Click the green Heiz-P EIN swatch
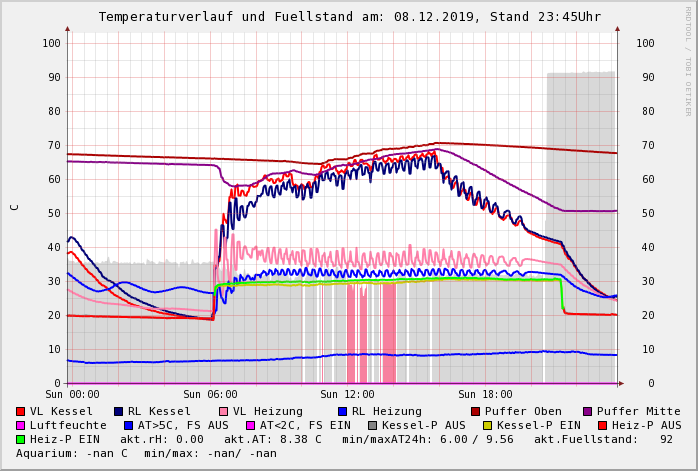This screenshot has height=471, width=698. (21, 439)
